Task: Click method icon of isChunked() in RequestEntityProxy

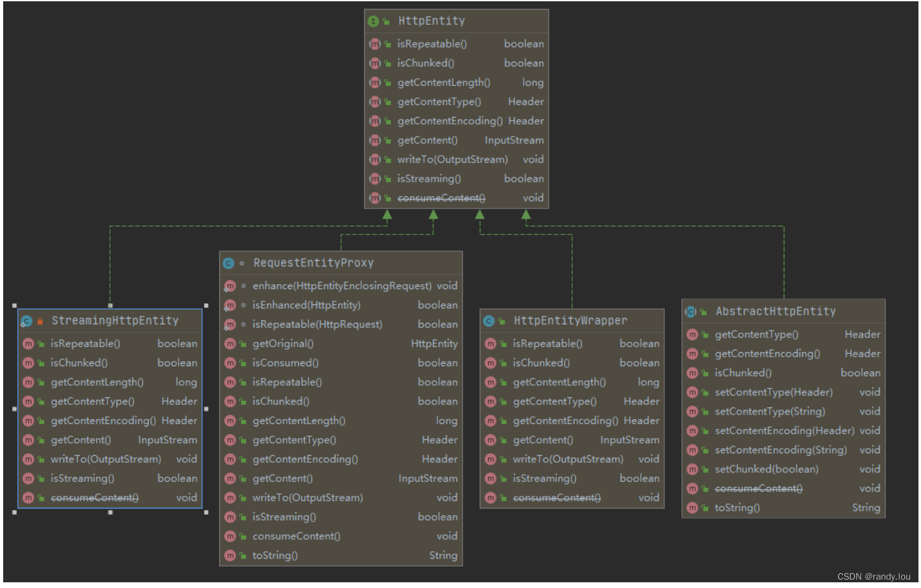Action: point(230,402)
